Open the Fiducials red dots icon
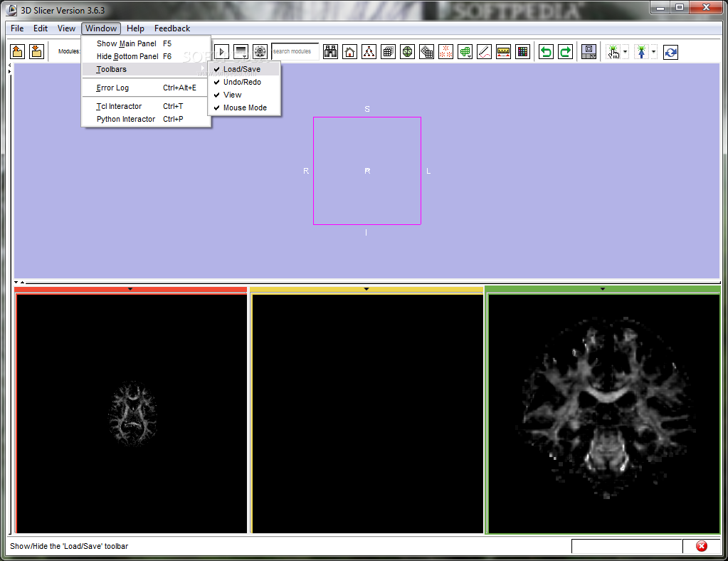 tap(445, 51)
